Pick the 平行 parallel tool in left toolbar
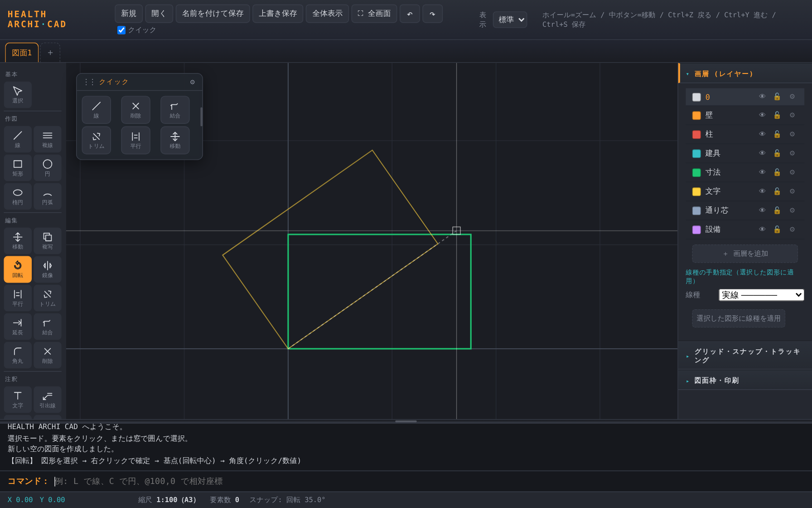The height and width of the screenshot is (508, 812). (x=18, y=298)
